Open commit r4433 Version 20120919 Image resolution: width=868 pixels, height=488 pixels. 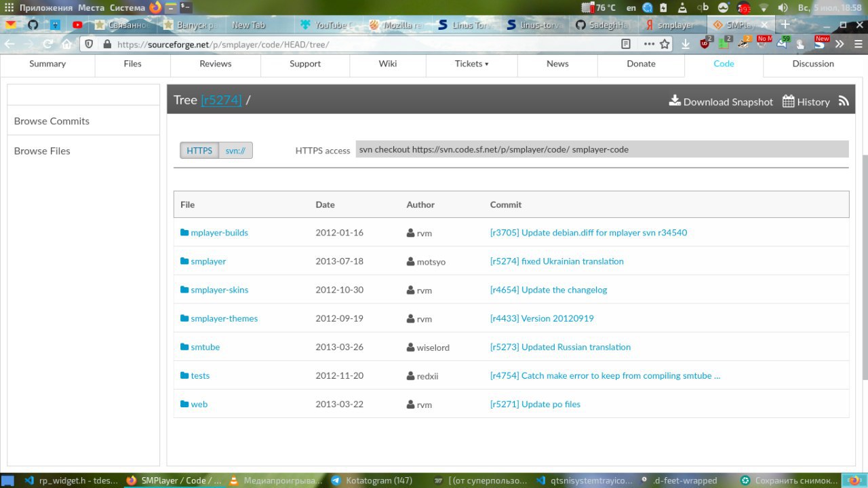coord(542,318)
